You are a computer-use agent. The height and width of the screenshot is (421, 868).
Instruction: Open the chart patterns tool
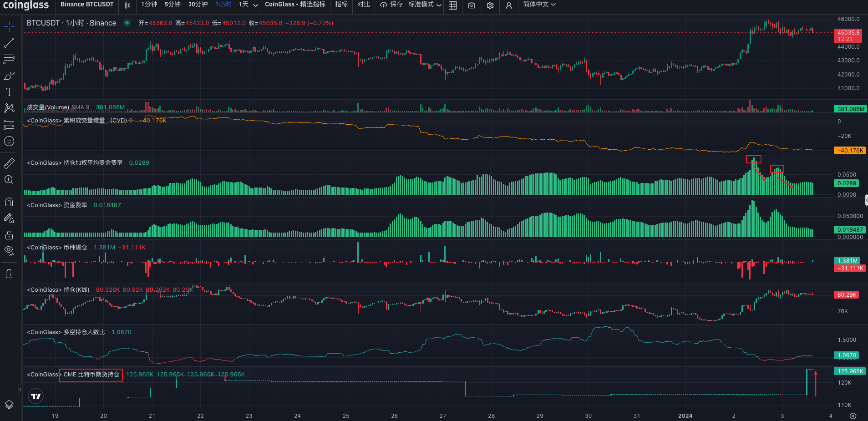[x=9, y=108]
